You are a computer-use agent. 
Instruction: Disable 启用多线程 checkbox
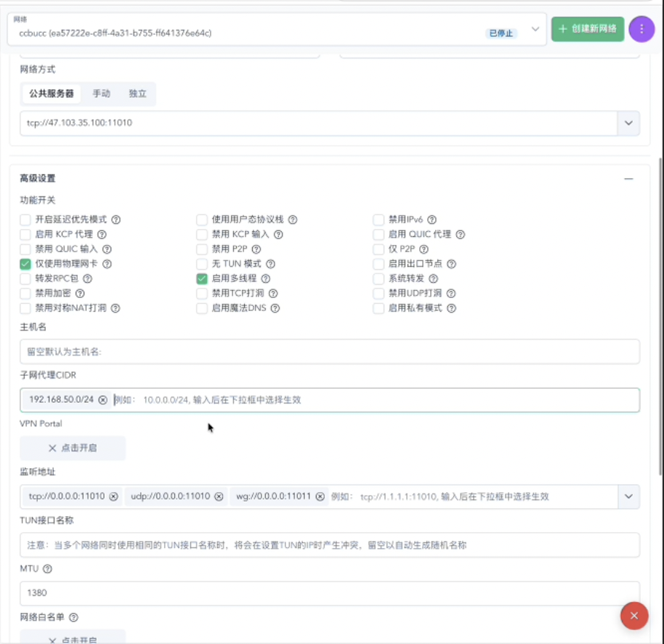(x=202, y=278)
